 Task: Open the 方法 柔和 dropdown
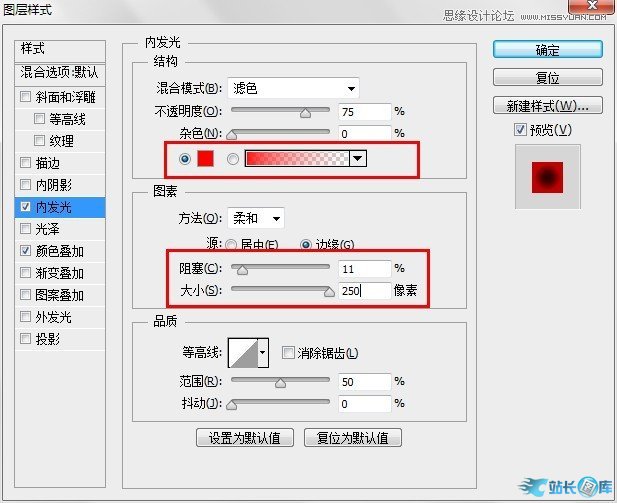click(257, 218)
